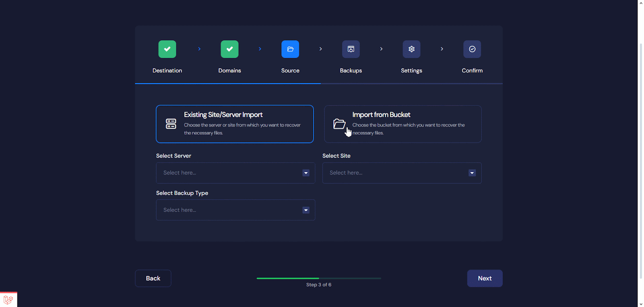Screen dimensions: 644x307
Task: Click the server stack icon in Existing Site/Server Import
Action: pyautogui.click(x=171, y=124)
